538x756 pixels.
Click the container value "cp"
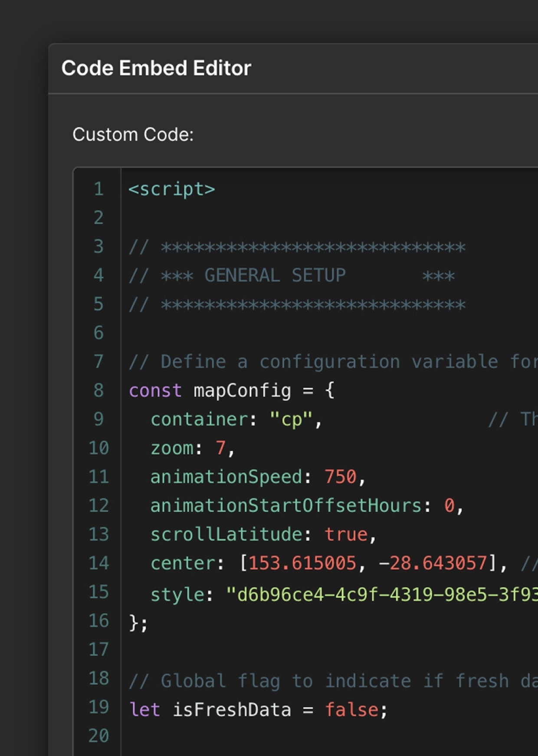click(x=291, y=419)
